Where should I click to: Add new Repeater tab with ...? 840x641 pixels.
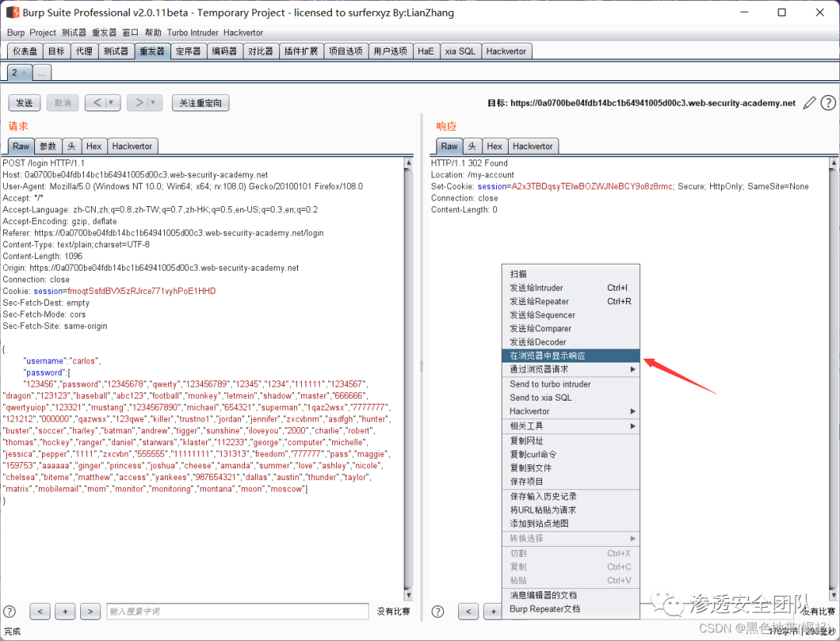(42, 73)
